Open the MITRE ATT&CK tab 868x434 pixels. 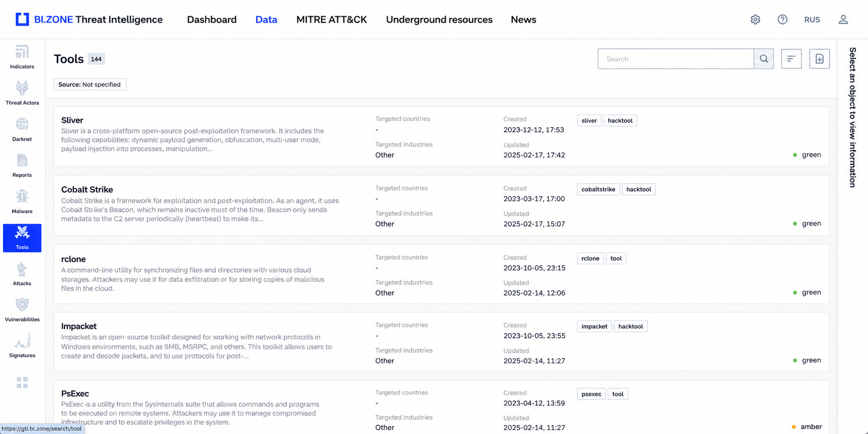(332, 20)
